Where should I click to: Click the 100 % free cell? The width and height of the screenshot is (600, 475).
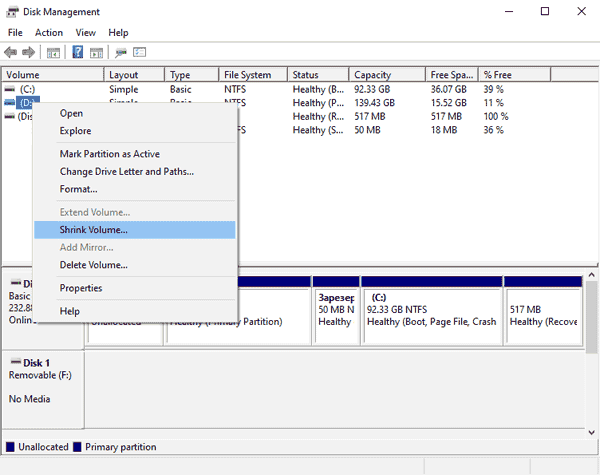point(496,116)
